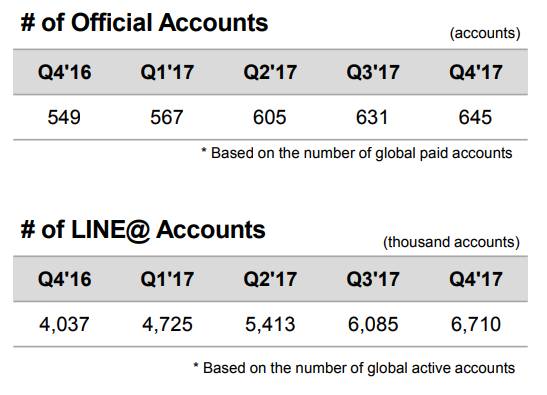
Task: Select the value 567
Action: pyautogui.click(x=167, y=117)
